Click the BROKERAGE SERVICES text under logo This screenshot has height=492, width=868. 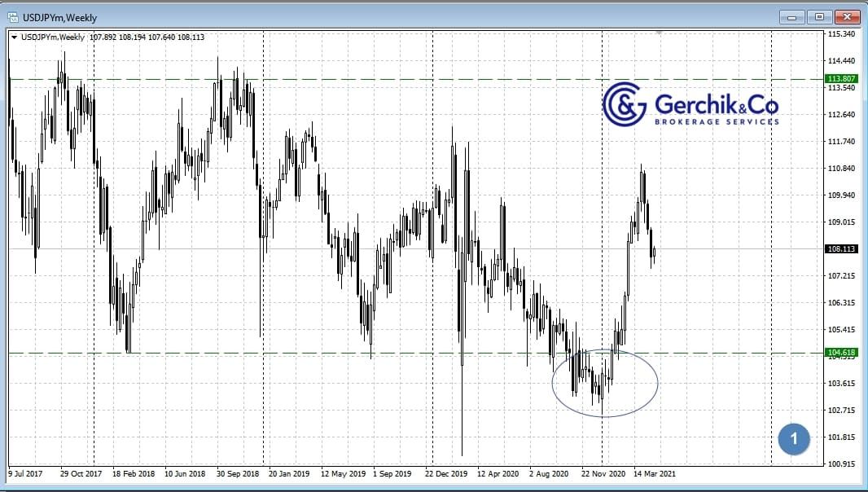point(717,122)
